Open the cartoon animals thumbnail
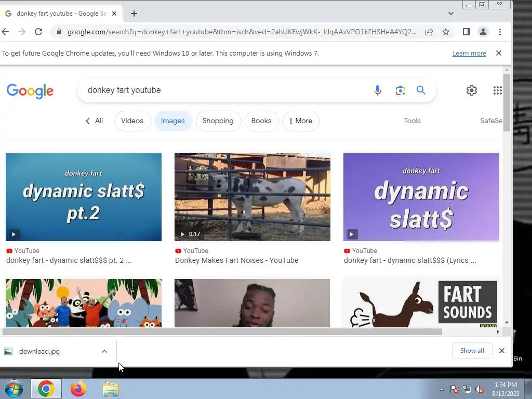532x399 pixels. click(84, 303)
